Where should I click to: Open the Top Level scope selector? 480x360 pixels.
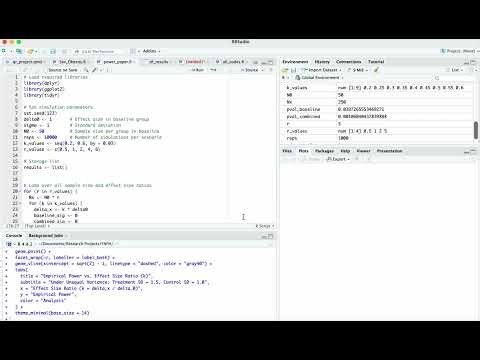tap(37, 226)
